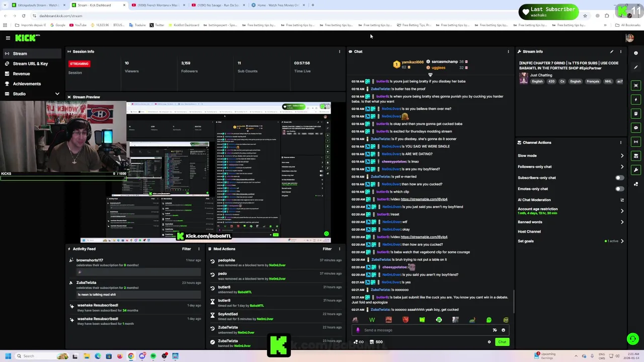This screenshot has width=644, height=362.
Task: Open Session Info three-dot menu
Action: click(339, 51)
